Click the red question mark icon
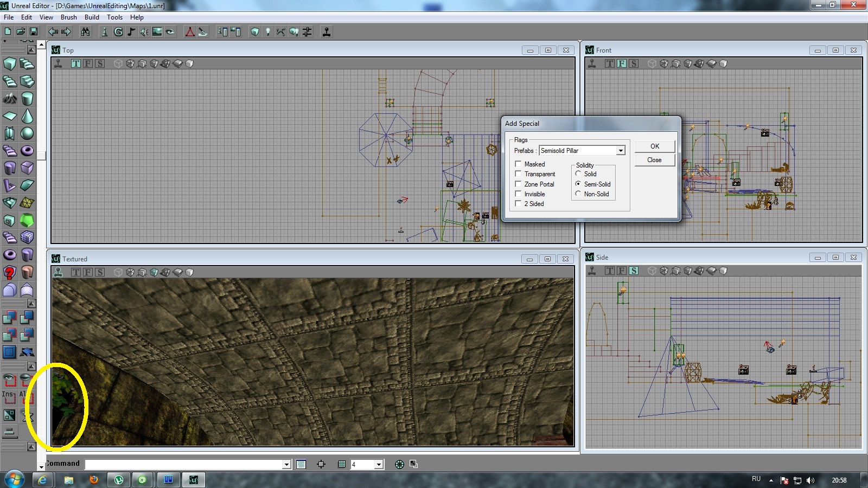This screenshot has height=488, width=868. (x=10, y=272)
